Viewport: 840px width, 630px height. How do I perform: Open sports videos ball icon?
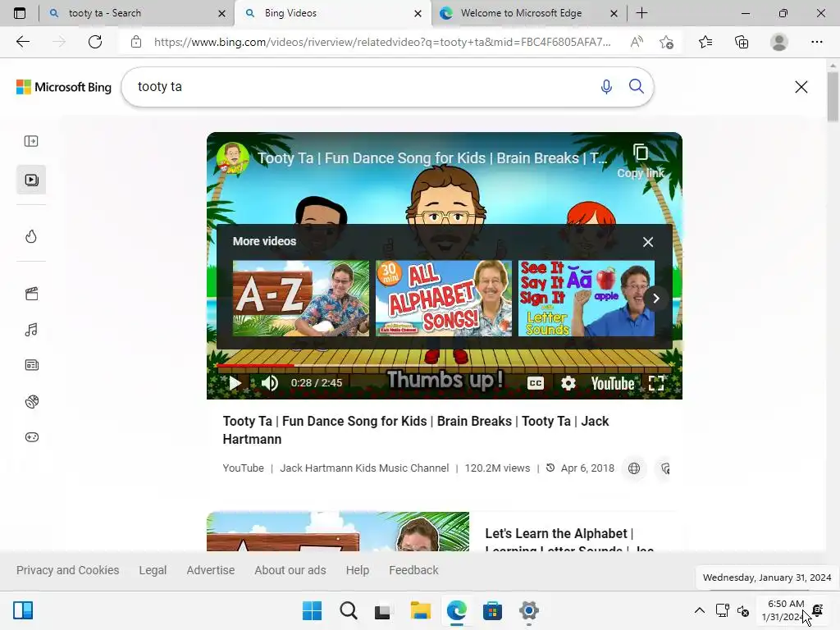(32, 401)
